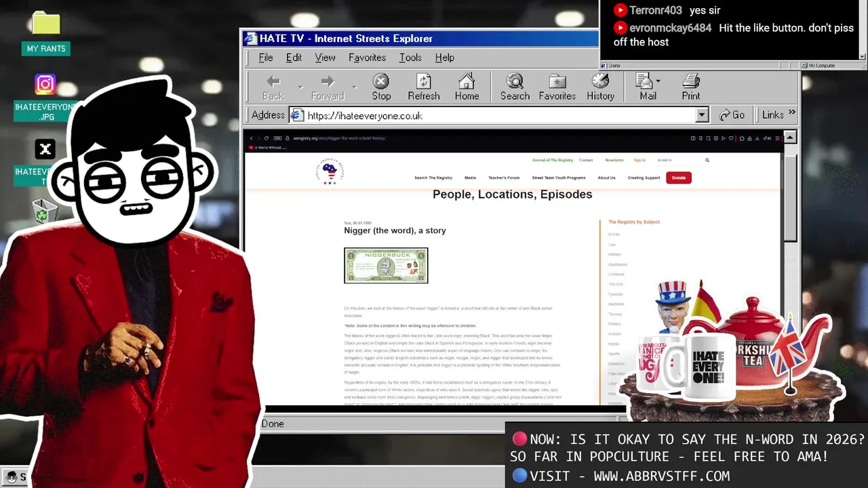Select Abolitionist in Registry by Subject

click(618, 264)
